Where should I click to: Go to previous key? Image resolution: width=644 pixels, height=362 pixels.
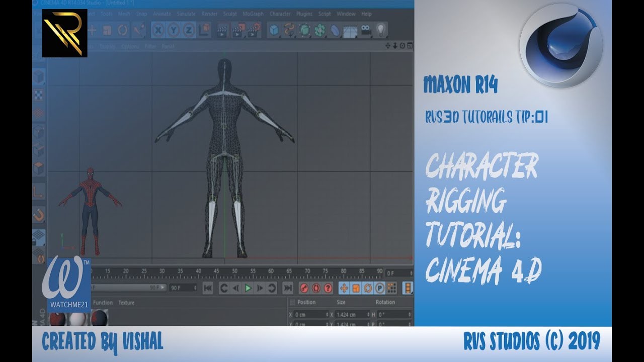pyautogui.click(x=224, y=288)
